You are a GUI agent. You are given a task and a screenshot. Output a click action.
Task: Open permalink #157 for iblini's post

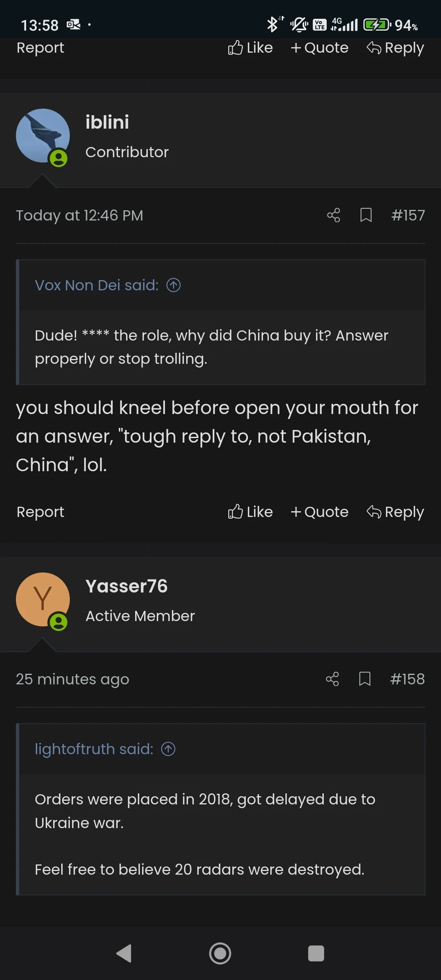408,215
